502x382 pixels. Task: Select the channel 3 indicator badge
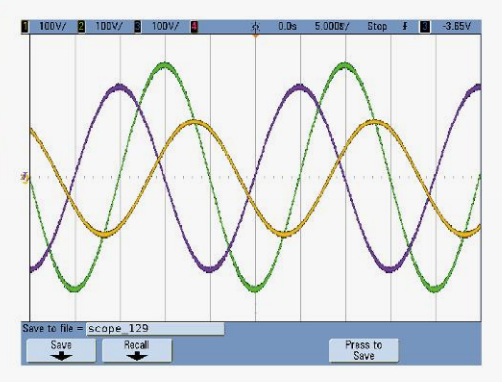point(137,26)
